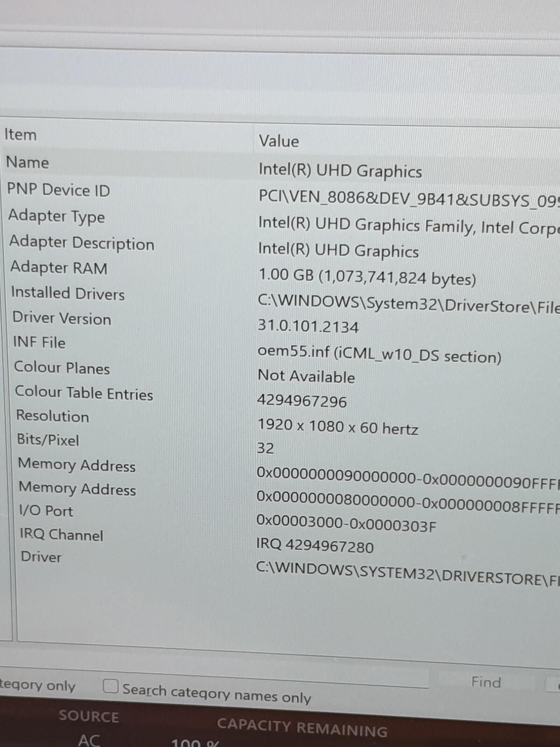Click the 'Not Available' value

(306, 376)
